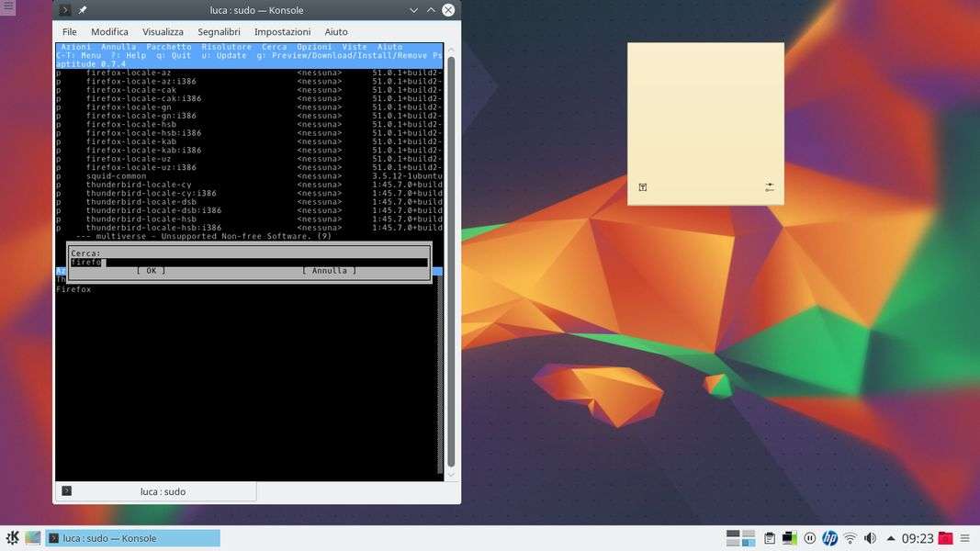Expand hidden system tray icons arrow
980x551 pixels.
890,538
